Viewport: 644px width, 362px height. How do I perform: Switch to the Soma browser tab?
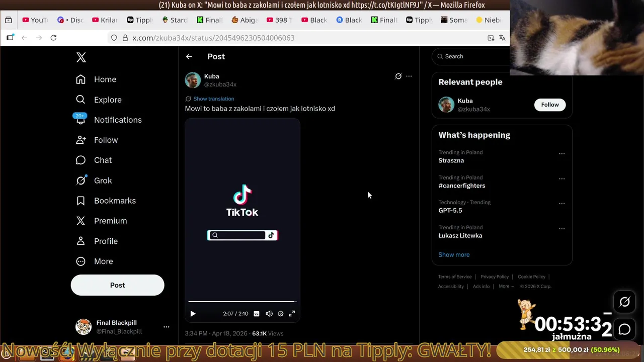453,20
